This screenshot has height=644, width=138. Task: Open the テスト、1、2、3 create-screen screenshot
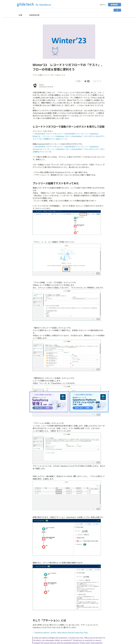[67, 260]
